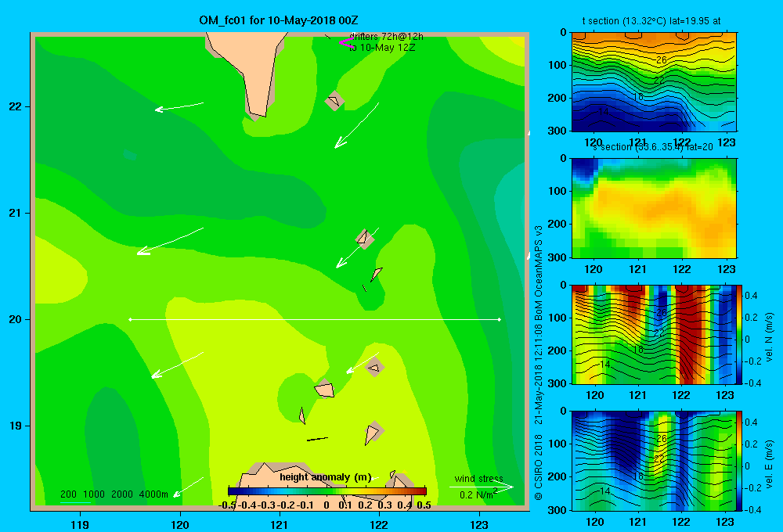Click the latitude 21 axis label on the map
The width and height of the screenshot is (783, 532).
16,213
